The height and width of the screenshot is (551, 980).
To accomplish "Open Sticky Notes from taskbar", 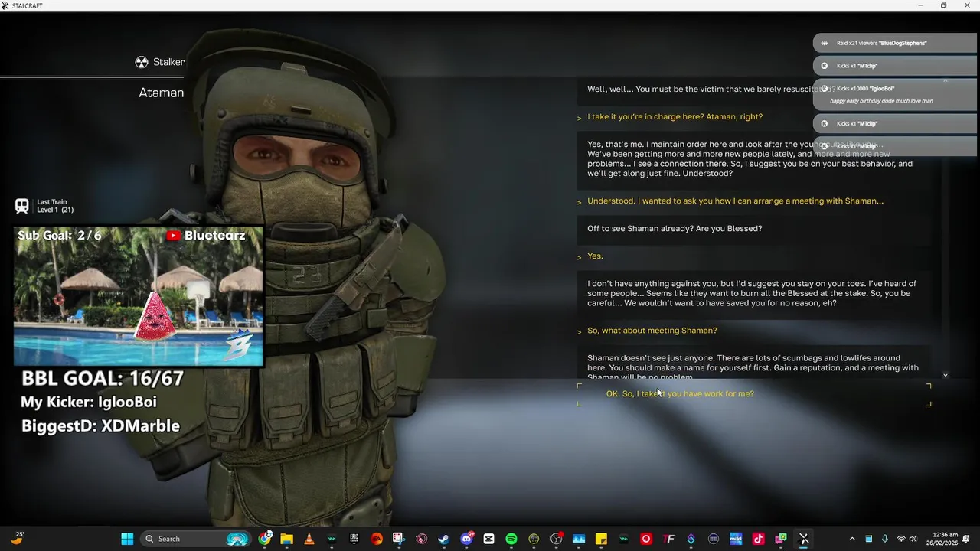I will pyautogui.click(x=601, y=539).
